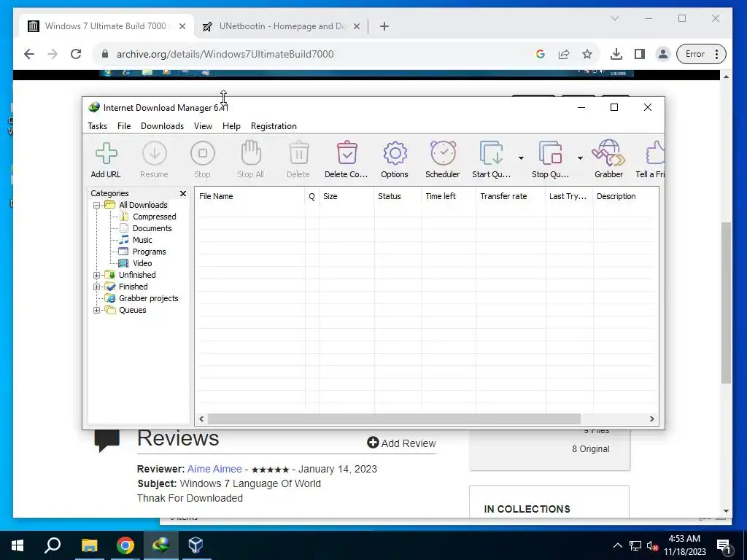Reload the archive.org page
Viewport: 747px width, 560px height.
tap(76, 54)
